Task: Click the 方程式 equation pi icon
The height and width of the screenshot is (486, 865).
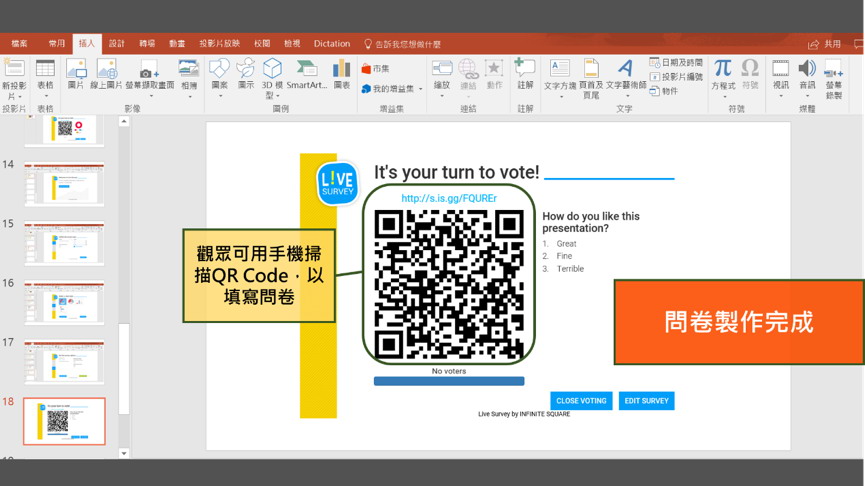Action: 723,68
